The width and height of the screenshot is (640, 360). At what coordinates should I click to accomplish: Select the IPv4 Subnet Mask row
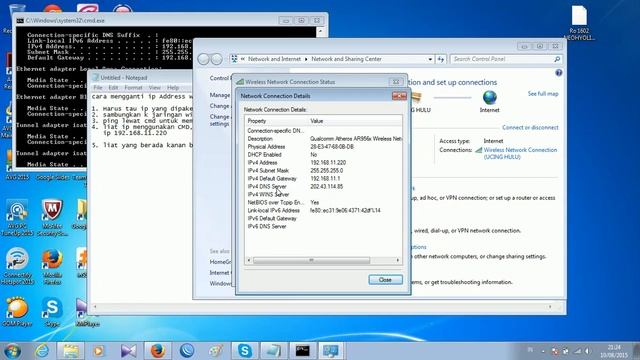click(323, 171)
